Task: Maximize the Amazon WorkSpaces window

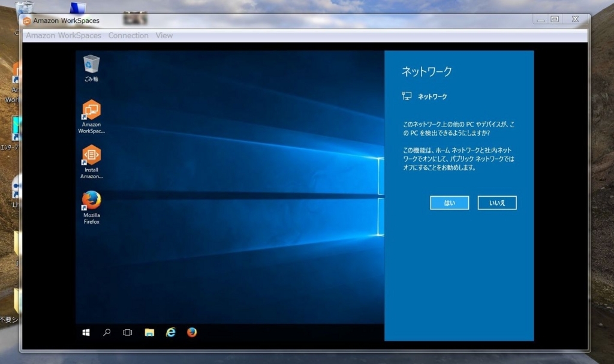Action: click(555, 19)
